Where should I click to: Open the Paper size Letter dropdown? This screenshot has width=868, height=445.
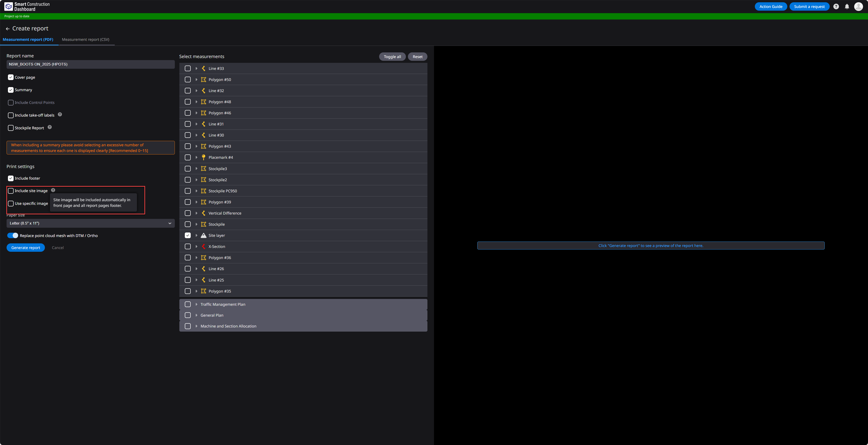point(91,223)
